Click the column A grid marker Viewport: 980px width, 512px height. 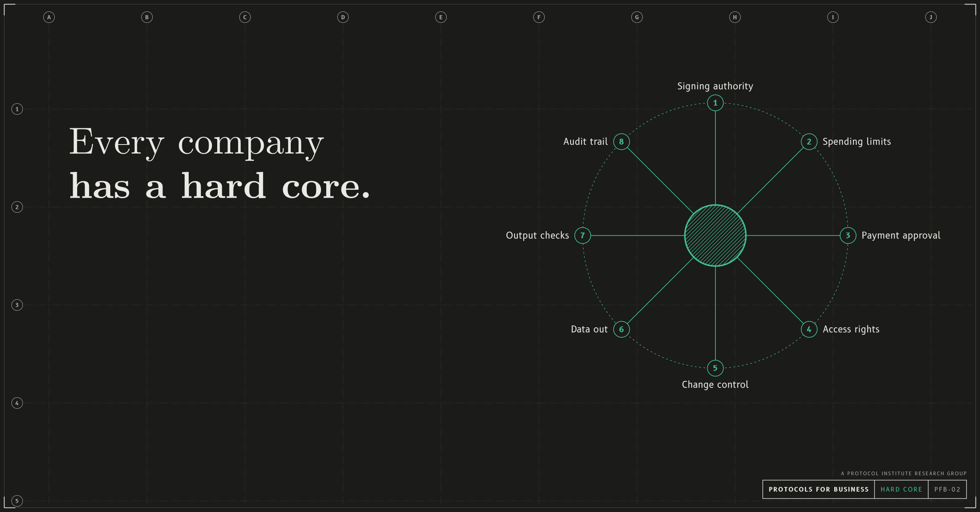point(49,17)
